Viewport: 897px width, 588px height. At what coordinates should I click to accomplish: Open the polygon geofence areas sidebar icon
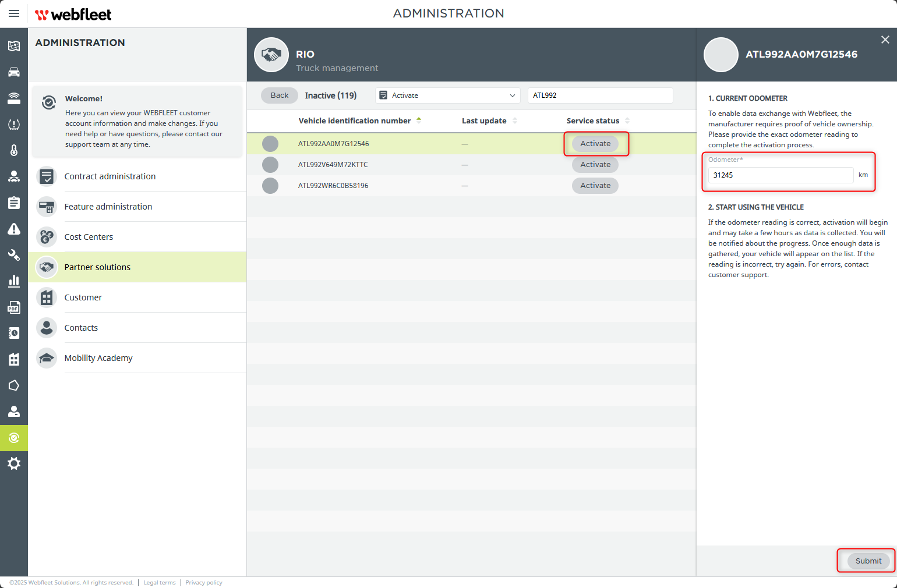click(x=14, y=385)
